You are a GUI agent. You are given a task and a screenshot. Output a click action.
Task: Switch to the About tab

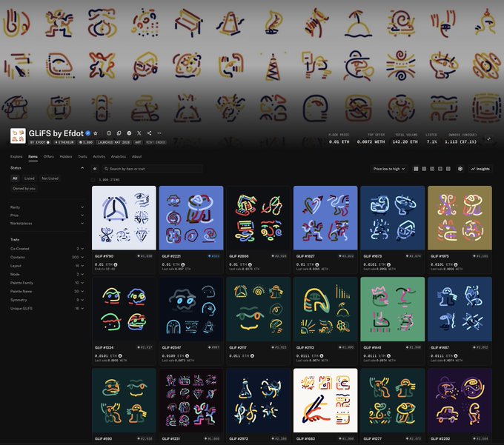136,157
